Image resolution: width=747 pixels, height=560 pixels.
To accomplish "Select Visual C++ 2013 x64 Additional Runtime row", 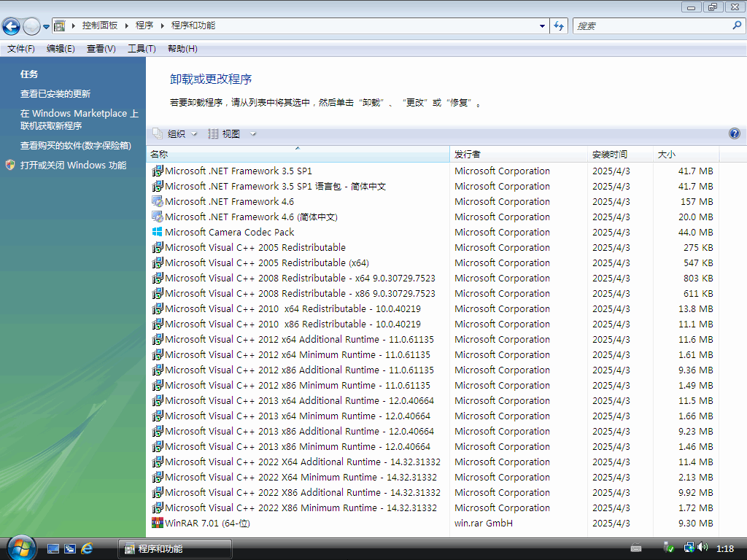I will coord(433,400).
